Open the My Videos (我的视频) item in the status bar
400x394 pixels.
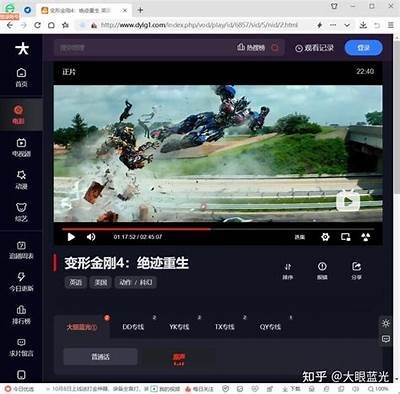[x=165, y=389]
